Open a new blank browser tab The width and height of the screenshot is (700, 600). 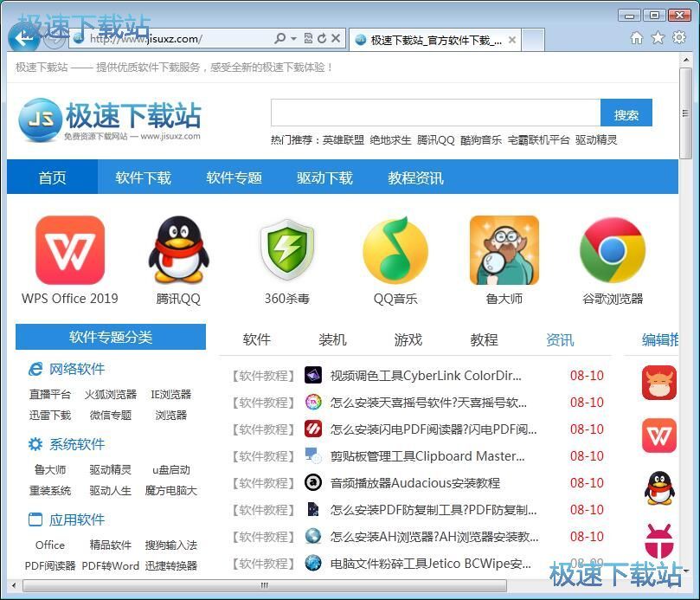point(533,40)
